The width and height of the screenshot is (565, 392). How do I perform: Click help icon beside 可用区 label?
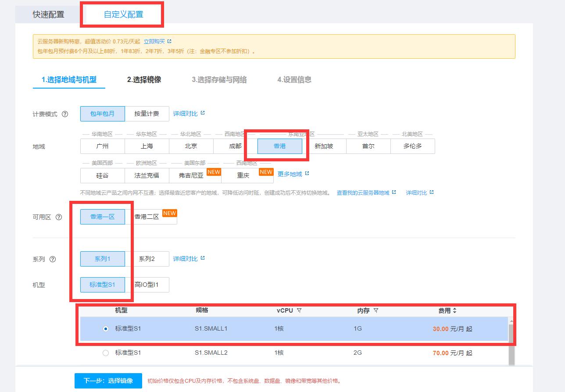[x=59, y=217]
